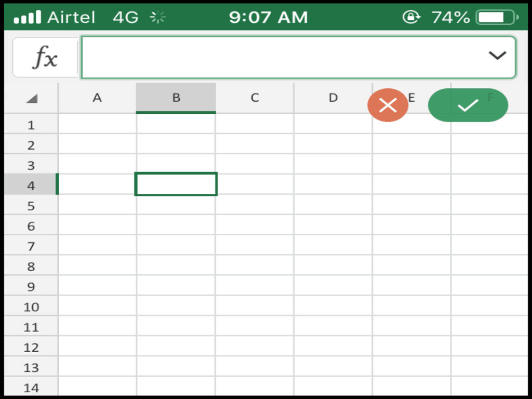Collapse the formula entry area using the chevron
Viewport: 532px width, 399px height.
point(498,56)
